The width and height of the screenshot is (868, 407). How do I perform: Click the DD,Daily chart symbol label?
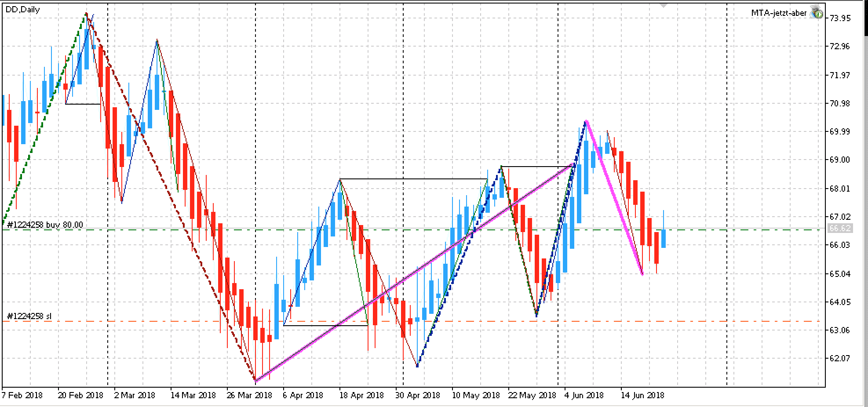coord(22,9)
